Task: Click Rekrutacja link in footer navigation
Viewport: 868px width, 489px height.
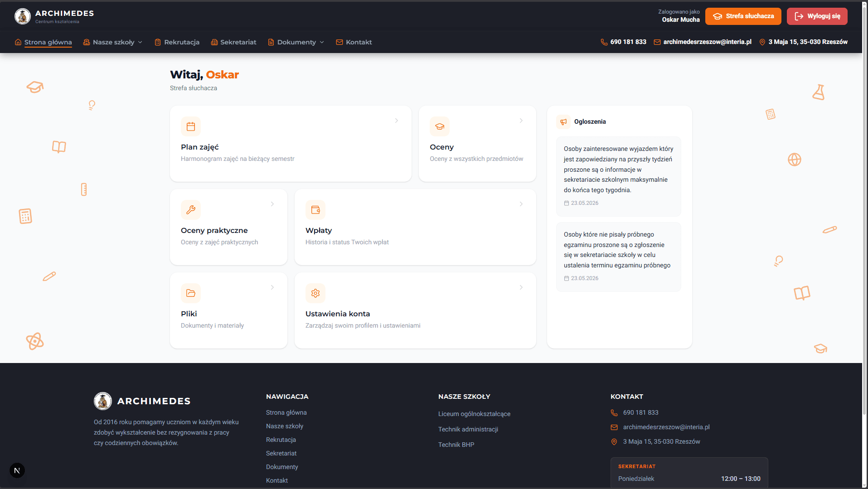Action: pyautogui.click(x=281, y=440)
